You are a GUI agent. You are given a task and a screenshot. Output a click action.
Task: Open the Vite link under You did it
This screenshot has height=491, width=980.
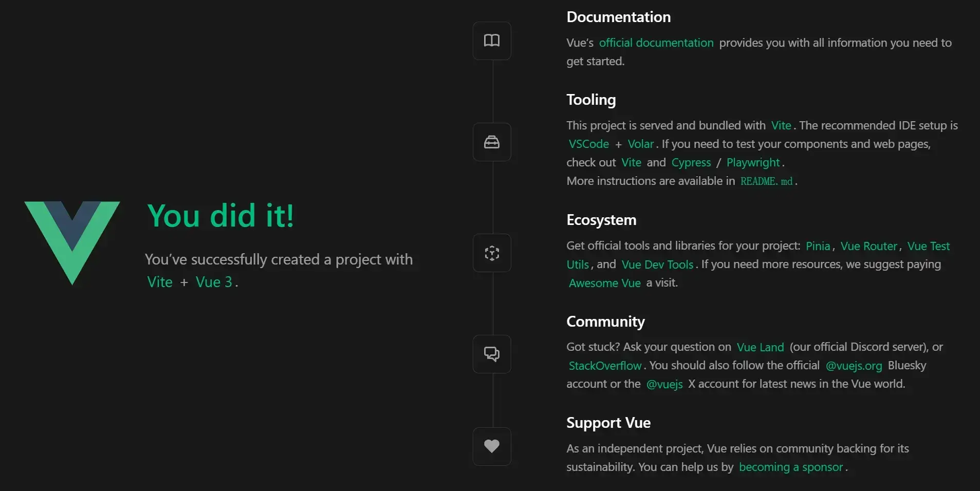pos(160,282)
